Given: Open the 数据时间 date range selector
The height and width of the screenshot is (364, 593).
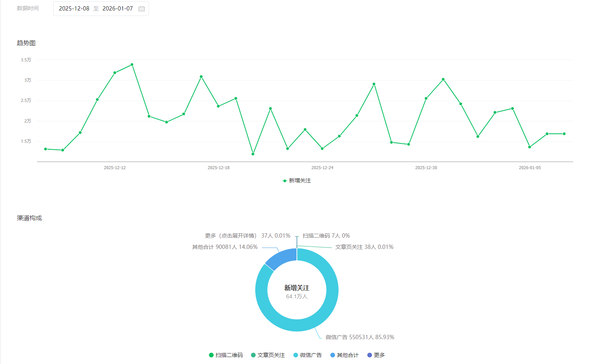Looking at the screenshot, I should [101, 9].
